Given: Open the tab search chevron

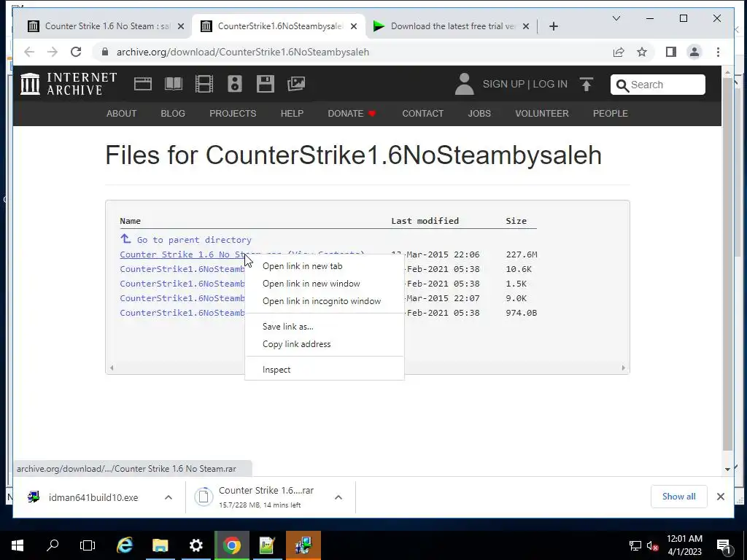Looking at the screenshot, I should pyautogui.click(x=616, y=18).
